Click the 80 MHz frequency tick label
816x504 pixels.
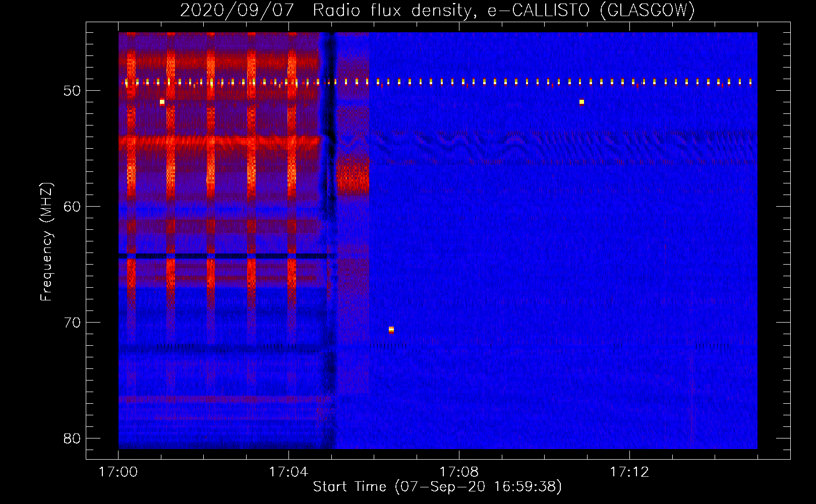[x=73, y=438]
